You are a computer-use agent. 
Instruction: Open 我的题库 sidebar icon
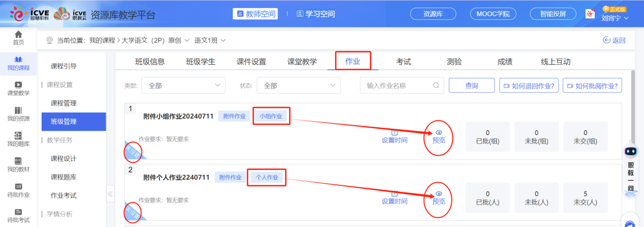18,135
